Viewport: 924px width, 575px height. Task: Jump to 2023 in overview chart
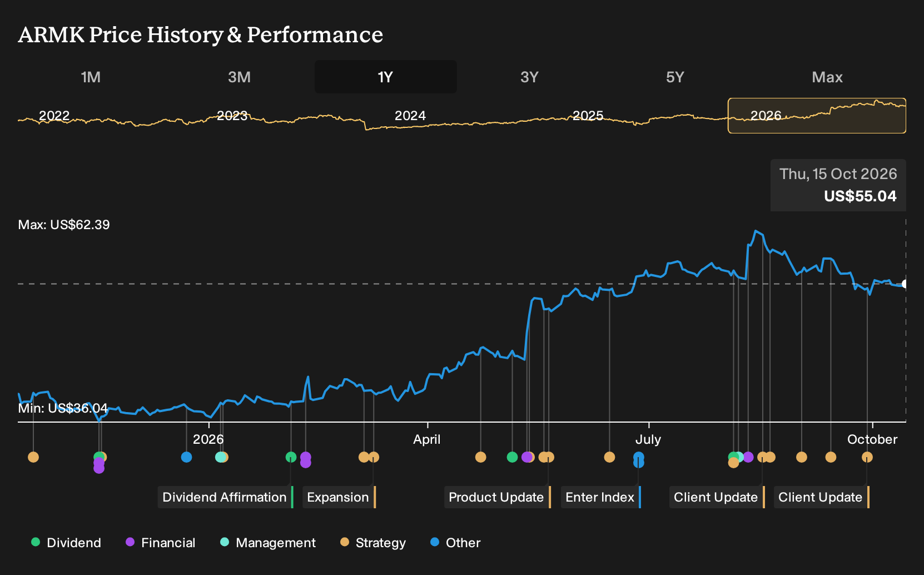[x=232, y=116]
